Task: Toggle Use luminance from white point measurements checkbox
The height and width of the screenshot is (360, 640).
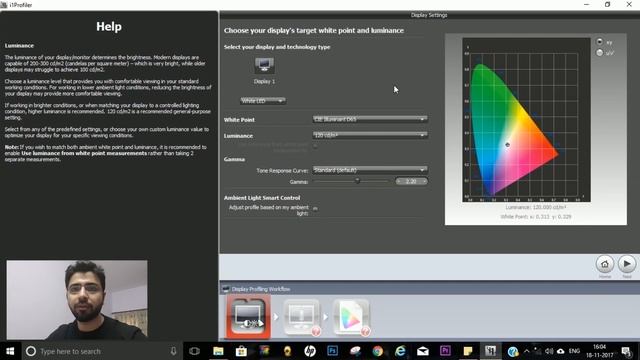Action: [x=315, y=147]
